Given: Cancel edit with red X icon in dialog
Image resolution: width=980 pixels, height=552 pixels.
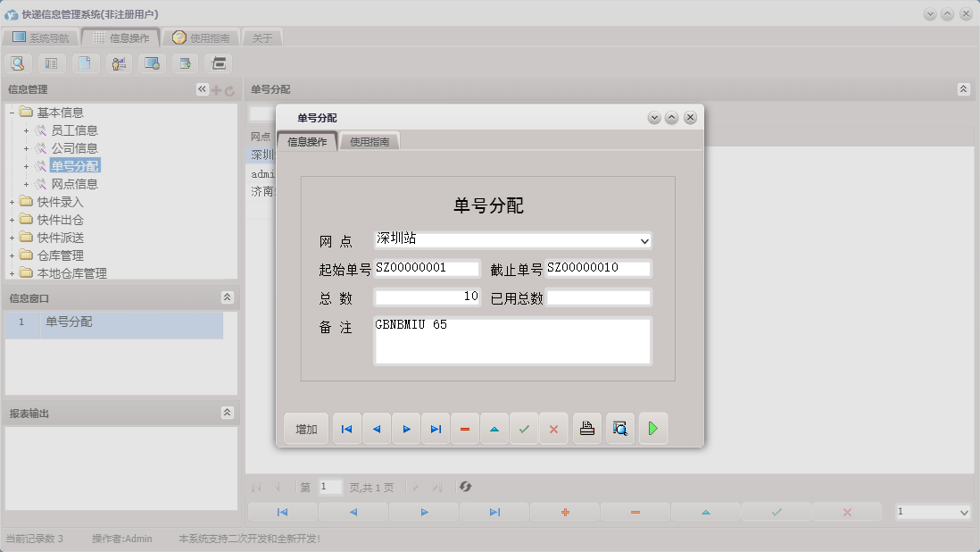Looking at the screenshot, I should 553,429.
